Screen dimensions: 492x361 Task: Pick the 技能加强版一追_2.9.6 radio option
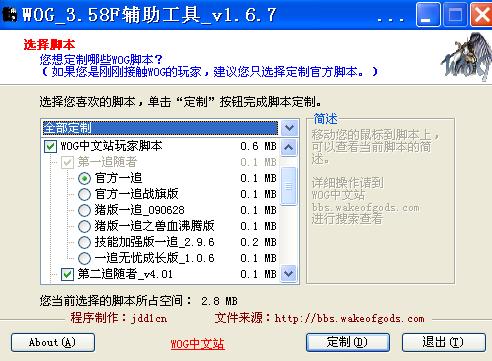pyautogui.click(x=84, y=242)
